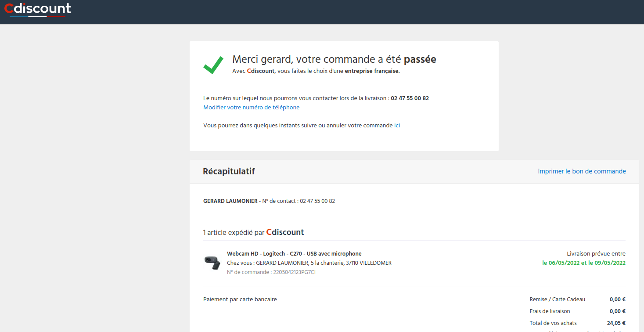Click the green estimated delivery dates text
Screen dimensions: 644x332
coord(583,263)
